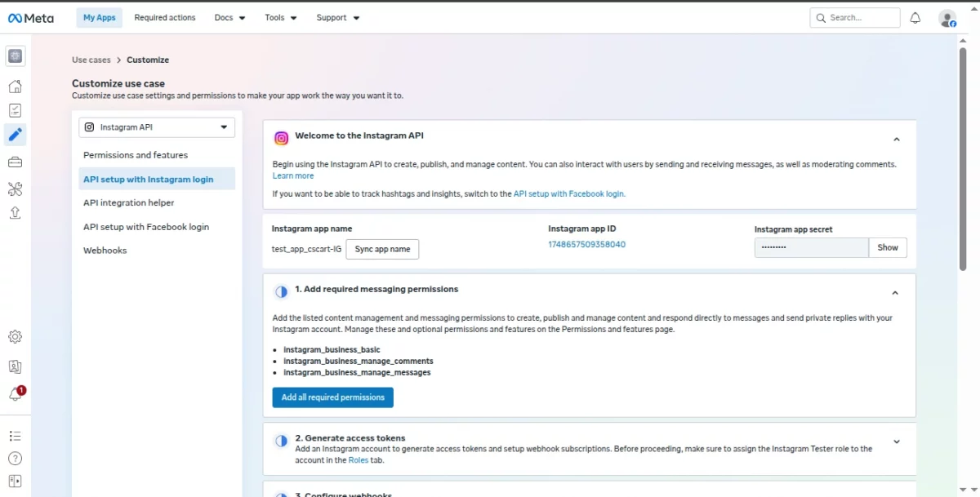Open the Tools dropdown menu
The height and width of the screenshot is (497, 980).
point(281,18)
